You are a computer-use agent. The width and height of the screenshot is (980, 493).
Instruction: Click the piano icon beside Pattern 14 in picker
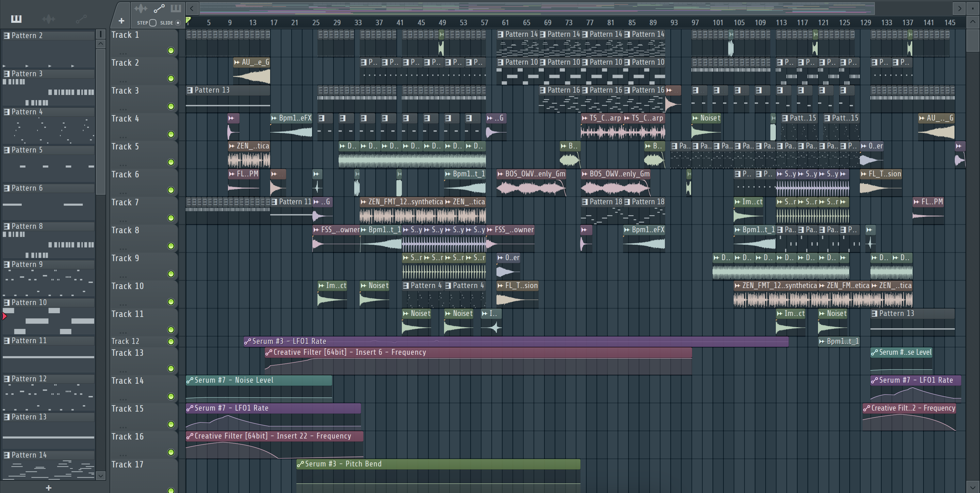[x=6, y=455]
